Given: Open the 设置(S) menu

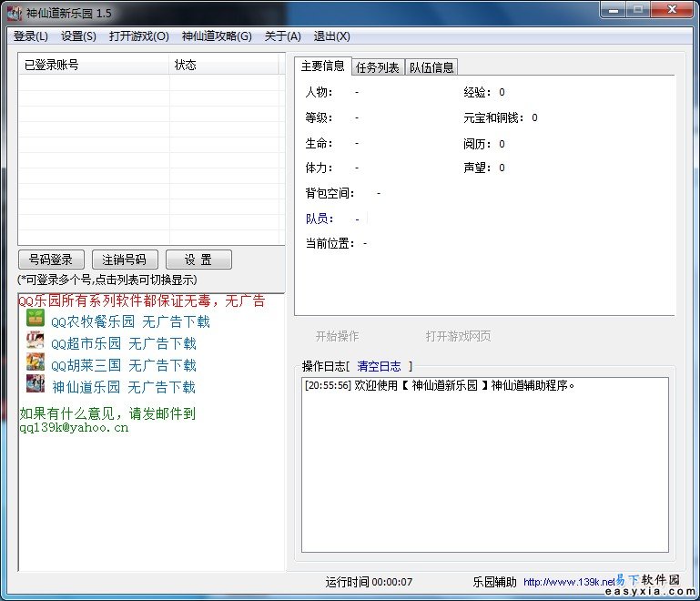Looking at the screenshot, I should 78,36.
